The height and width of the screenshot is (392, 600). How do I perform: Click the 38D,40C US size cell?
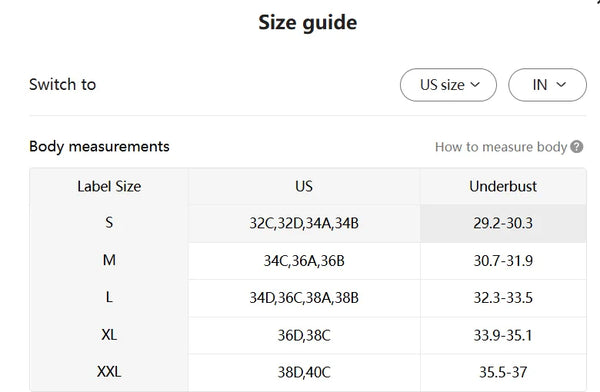304,372
